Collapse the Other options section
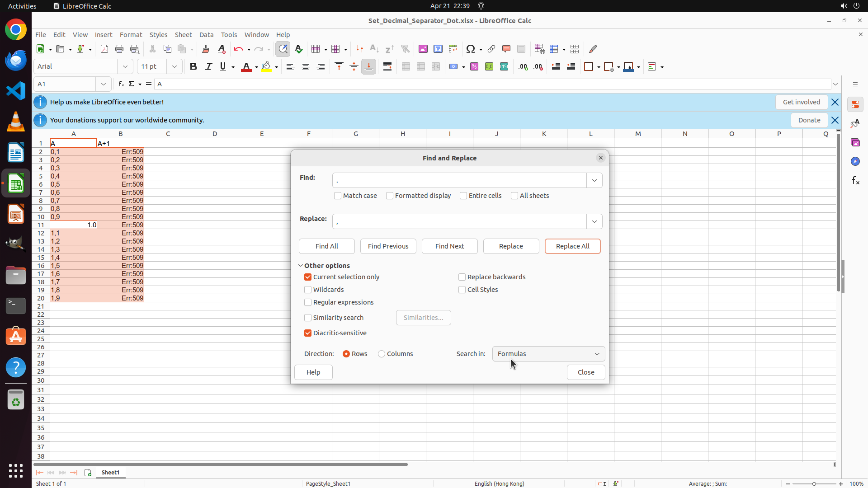 point(301,266)
